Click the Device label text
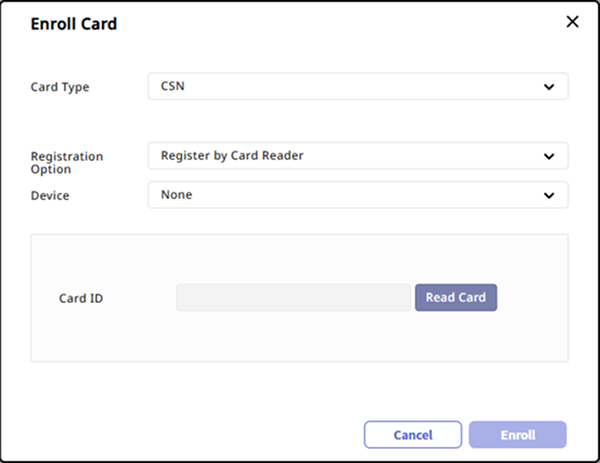 pos(51,196)
